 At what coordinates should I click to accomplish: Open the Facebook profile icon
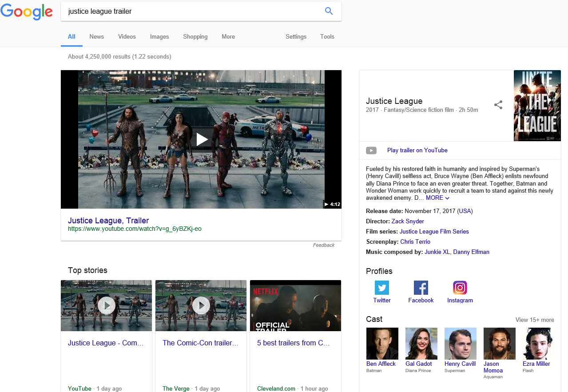coord(421,288)
